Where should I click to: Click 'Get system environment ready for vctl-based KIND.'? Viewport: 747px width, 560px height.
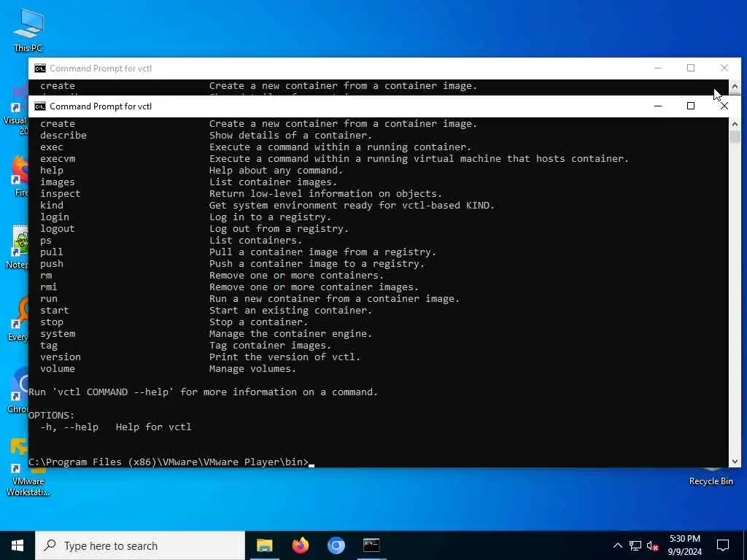[352, 205]
